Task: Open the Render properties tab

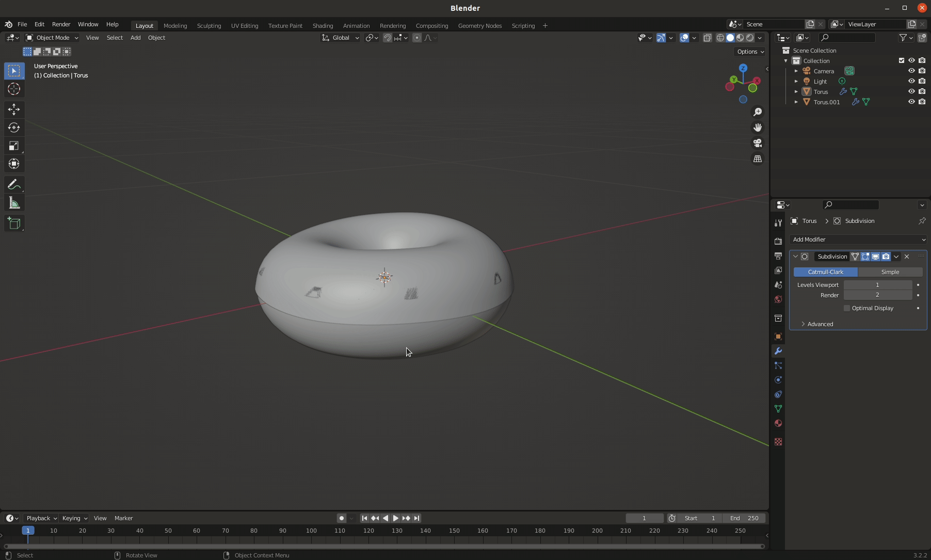Action: coord(778,241)
